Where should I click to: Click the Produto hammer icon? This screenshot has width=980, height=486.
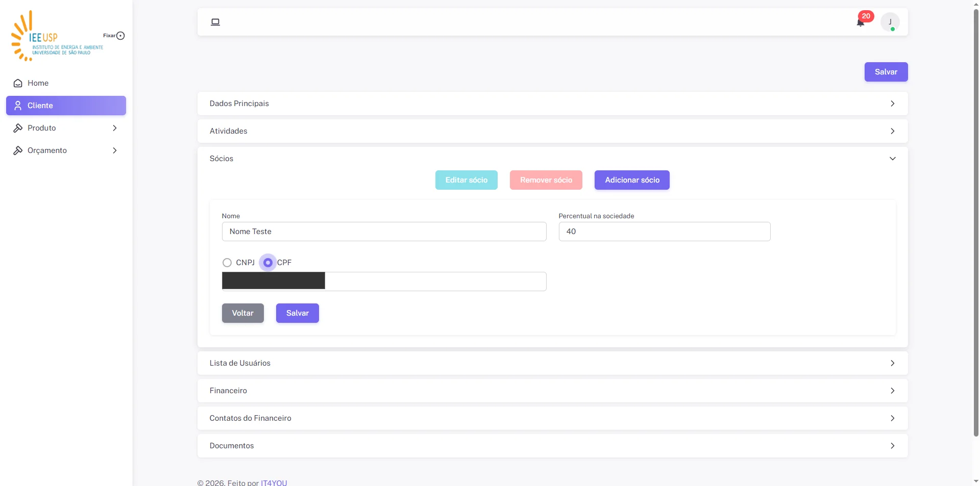click(18, 128)
